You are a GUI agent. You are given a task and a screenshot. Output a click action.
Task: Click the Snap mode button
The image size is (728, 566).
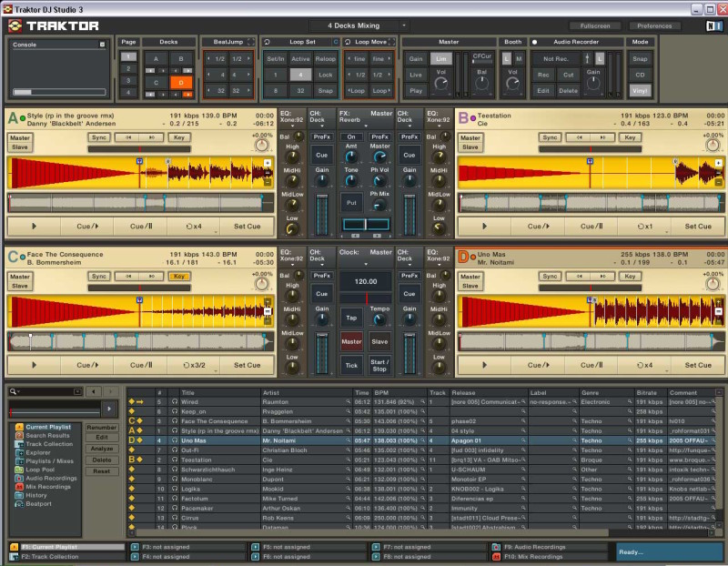tap(640, 58)
